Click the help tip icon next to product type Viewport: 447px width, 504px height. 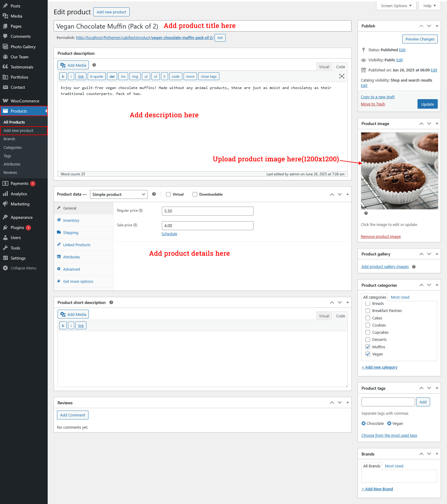154,194
